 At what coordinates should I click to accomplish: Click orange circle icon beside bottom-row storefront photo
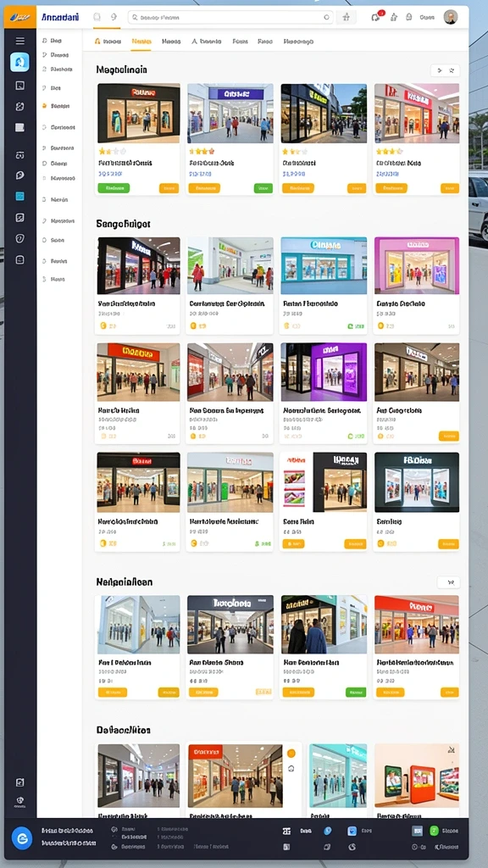[291, 754]
